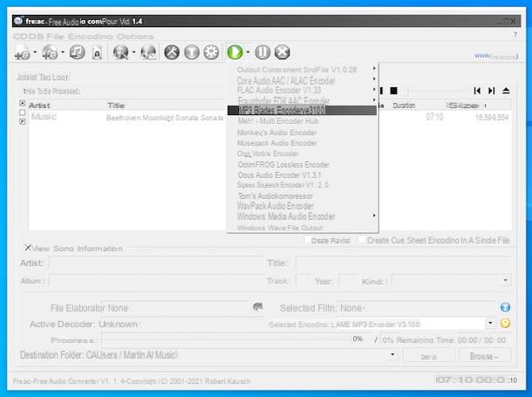This screenshot has height=397, width=532.
Task: Open the CDDB menu
Action: [28, 37]
